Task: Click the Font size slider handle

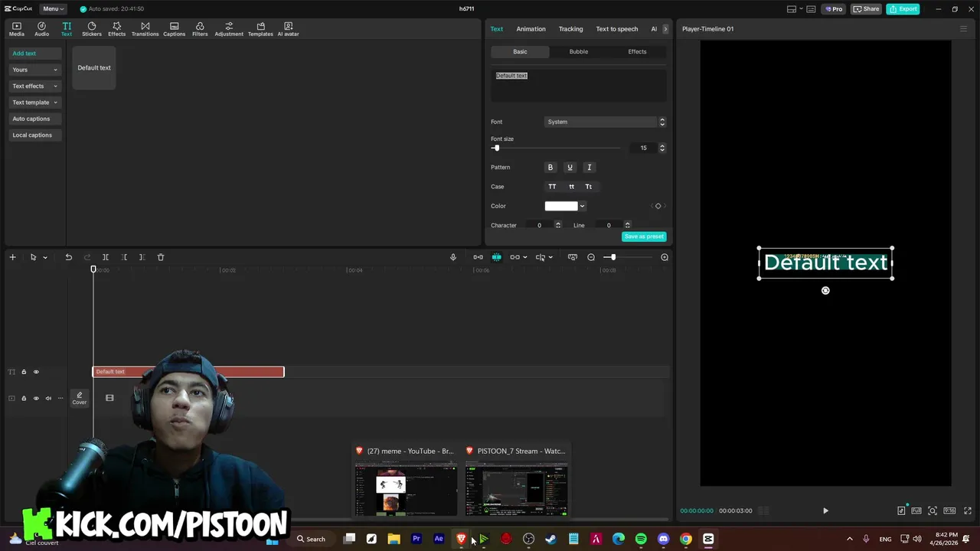Action: 496,148
